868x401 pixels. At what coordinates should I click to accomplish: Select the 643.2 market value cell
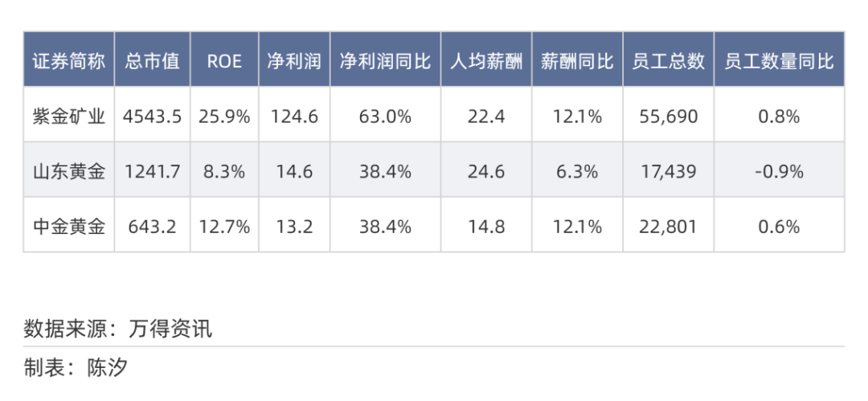(152, 227)
